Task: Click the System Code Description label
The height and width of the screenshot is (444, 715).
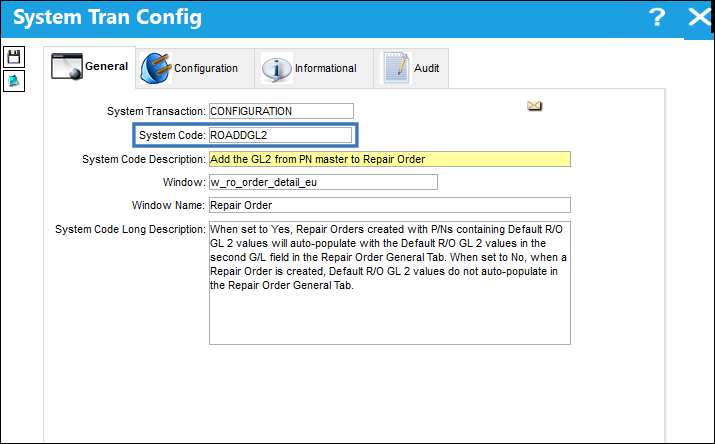Action: pos(144,159)
